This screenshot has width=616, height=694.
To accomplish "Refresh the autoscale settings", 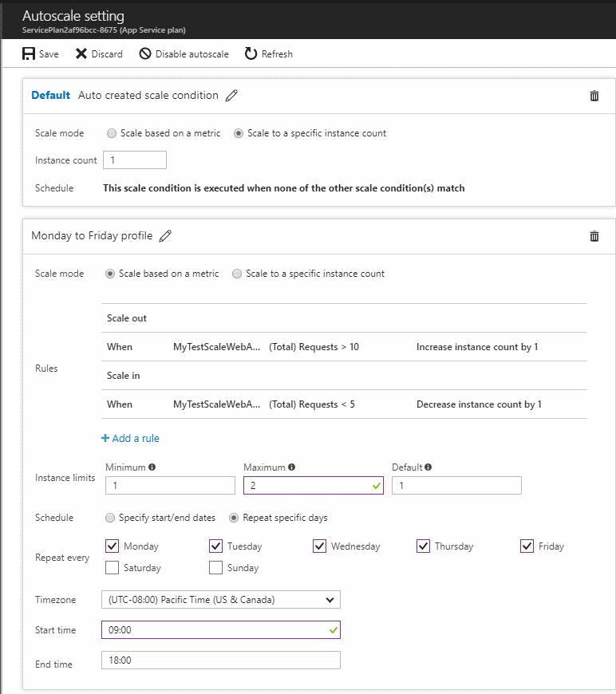I will pos(251,54).
